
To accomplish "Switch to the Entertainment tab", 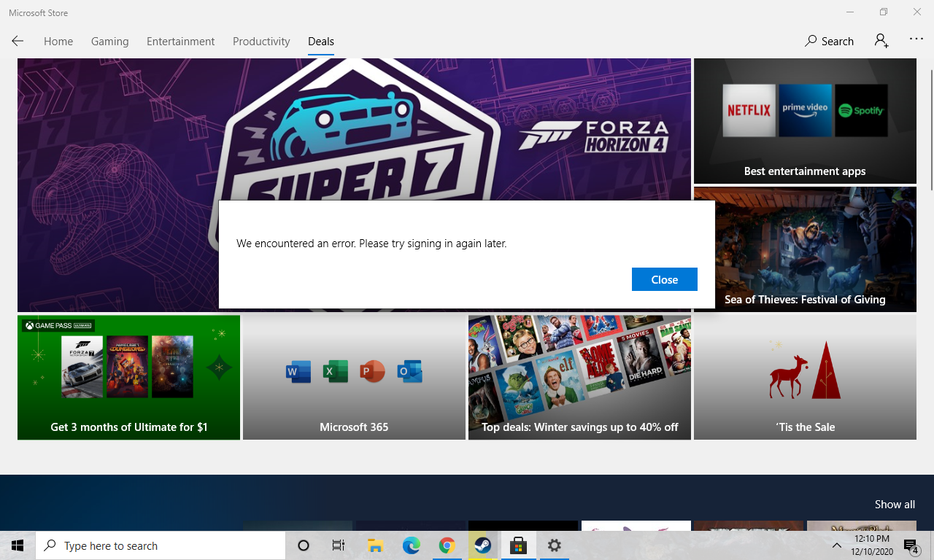I will [180, 42].
